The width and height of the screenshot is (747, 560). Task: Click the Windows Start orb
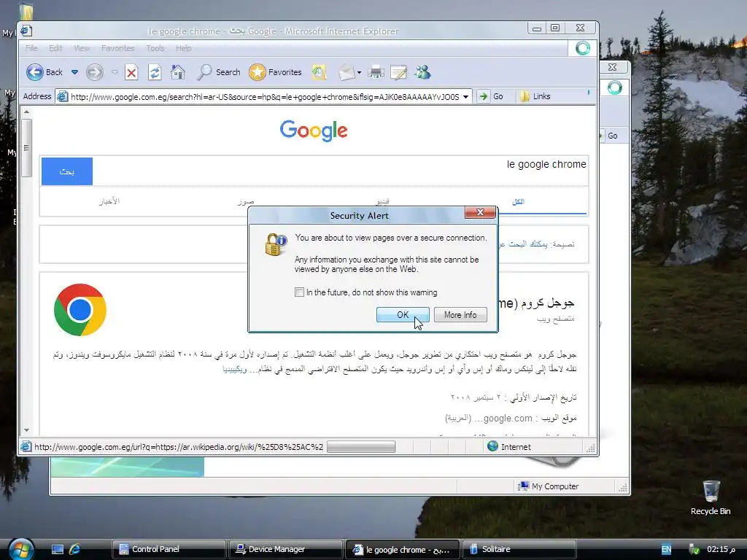21,549
